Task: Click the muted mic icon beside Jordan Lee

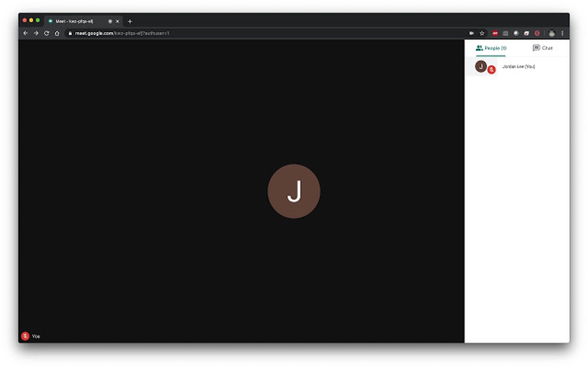Action: [x=491, y=70]
